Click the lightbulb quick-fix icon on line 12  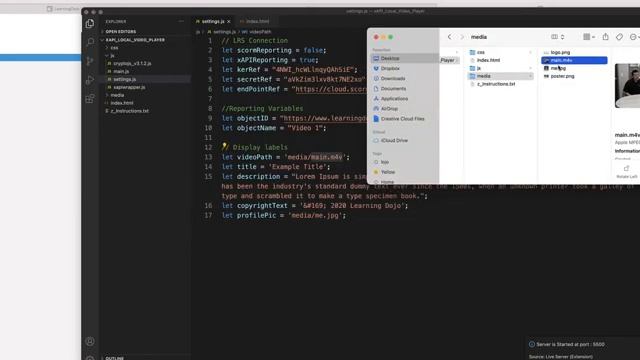tap(224, 147)
